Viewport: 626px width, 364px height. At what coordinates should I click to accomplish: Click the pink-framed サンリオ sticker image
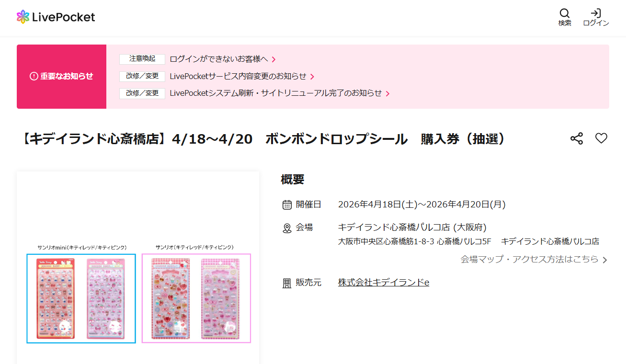196,298
